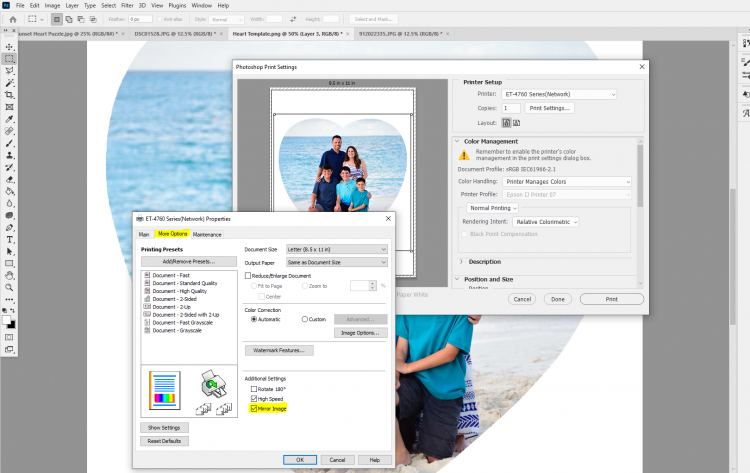The height and width of the screenshot is (473, 750).
Task: Click Print Settings... button
Action: 549,108
